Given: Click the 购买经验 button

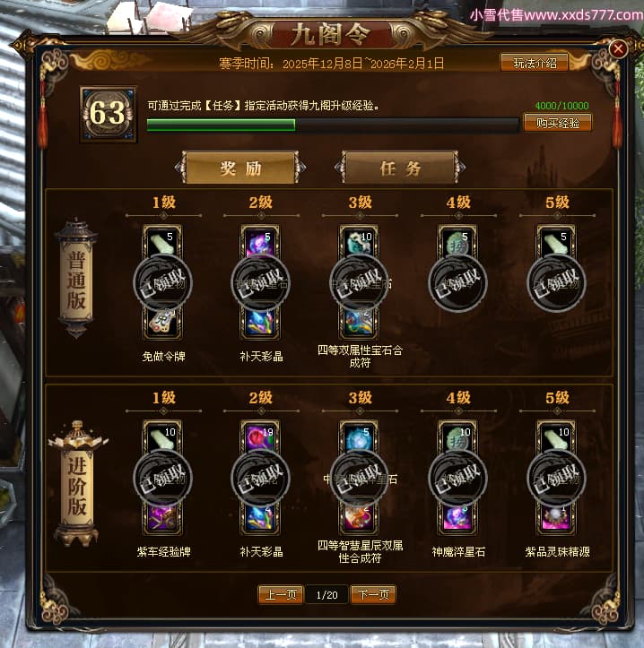Looking at the screenshot, I should (x=558, y=123).
